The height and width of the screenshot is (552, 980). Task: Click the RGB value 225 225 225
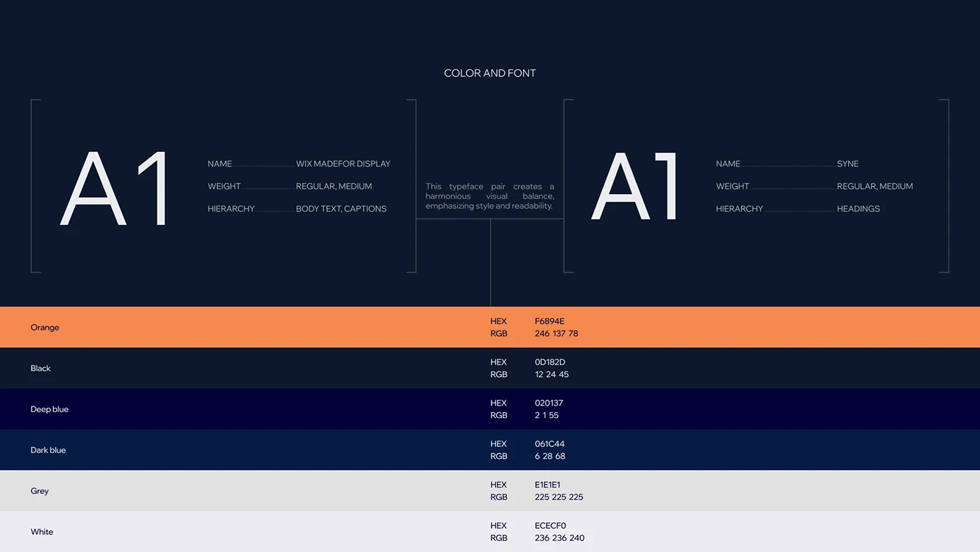[x=559, y=497]
